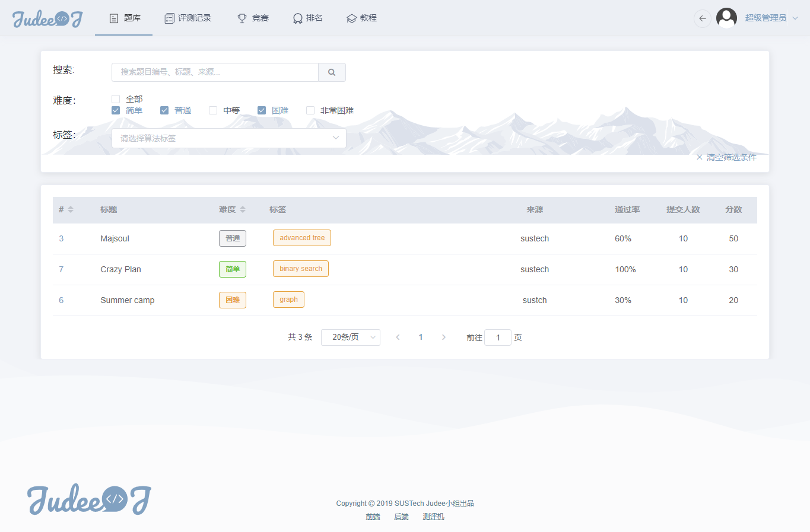
Task: Enable the 中等 difficulty filter
Action: pos(212,110)
